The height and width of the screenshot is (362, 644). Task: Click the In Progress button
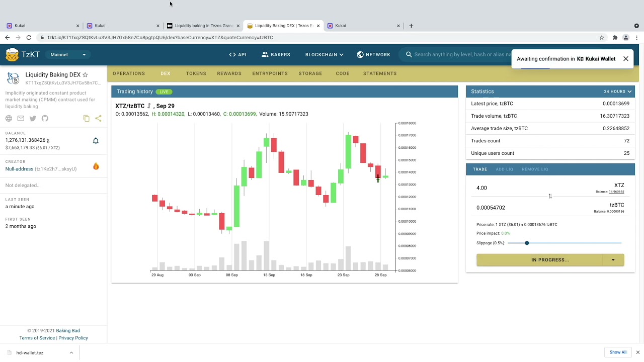539,260
